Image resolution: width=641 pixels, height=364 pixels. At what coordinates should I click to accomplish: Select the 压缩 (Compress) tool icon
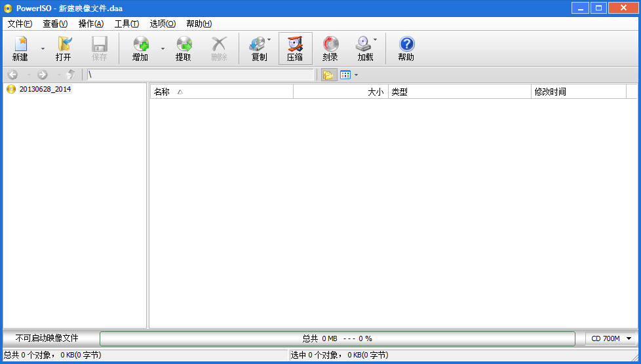pyautogui.click(x=295, y=48)
